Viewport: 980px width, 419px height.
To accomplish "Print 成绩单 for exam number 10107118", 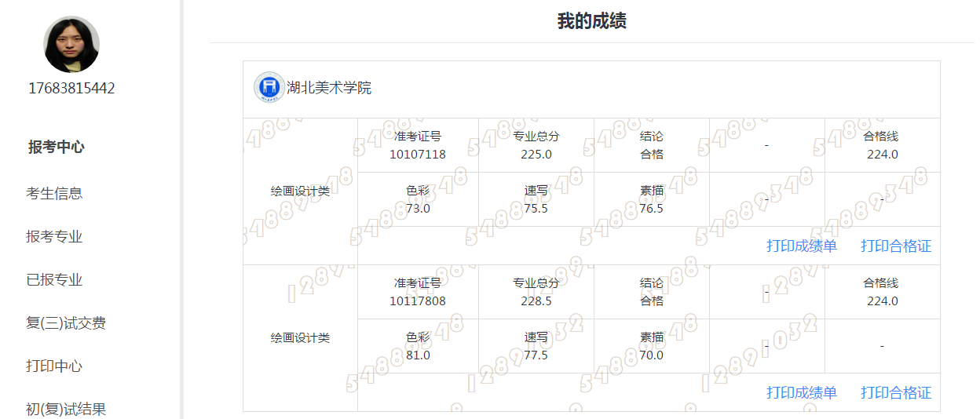I will point(802,246).
